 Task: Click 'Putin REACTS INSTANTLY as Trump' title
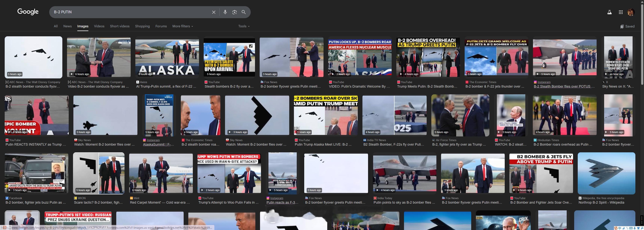tap(36, 144)
